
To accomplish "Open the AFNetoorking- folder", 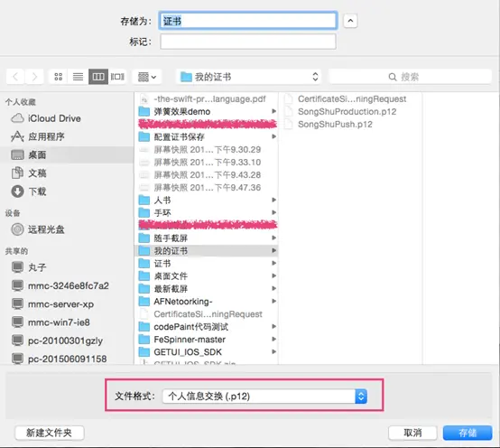I will (x=207, y=301).
